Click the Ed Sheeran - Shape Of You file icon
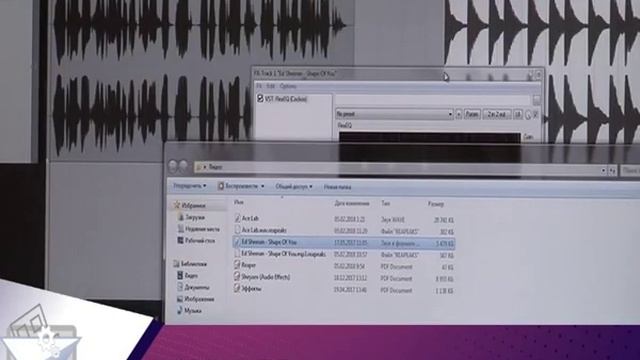Image resolution: width=640 pixels, height=360 pixels. click(x=237, y=242)
